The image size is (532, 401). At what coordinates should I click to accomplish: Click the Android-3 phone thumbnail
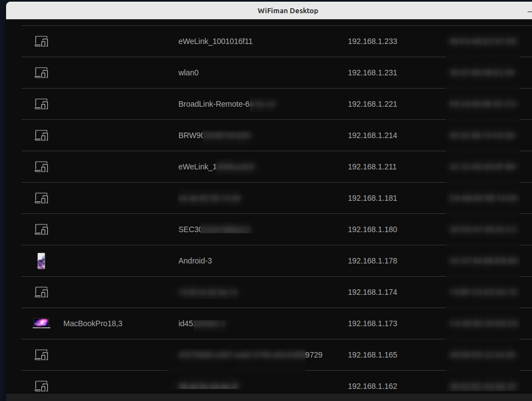[41, 261]
